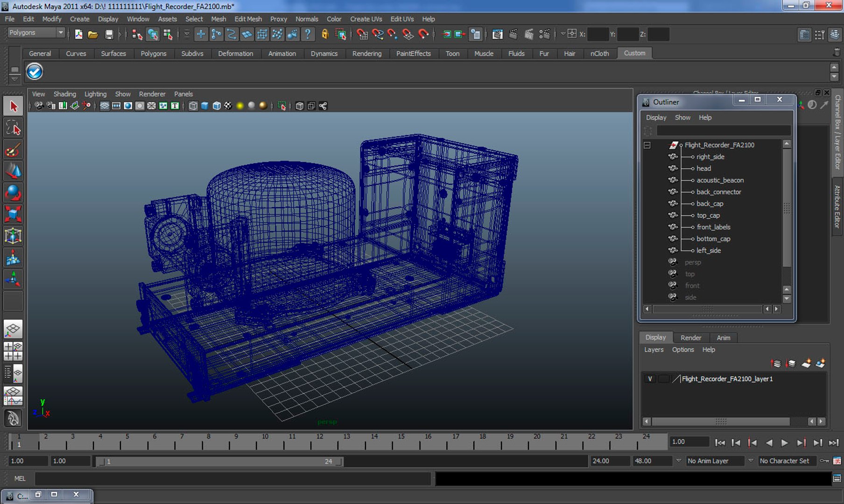844x504 pixels.
Task: Switch to the Rendering shelf tab
Action: 366,53
